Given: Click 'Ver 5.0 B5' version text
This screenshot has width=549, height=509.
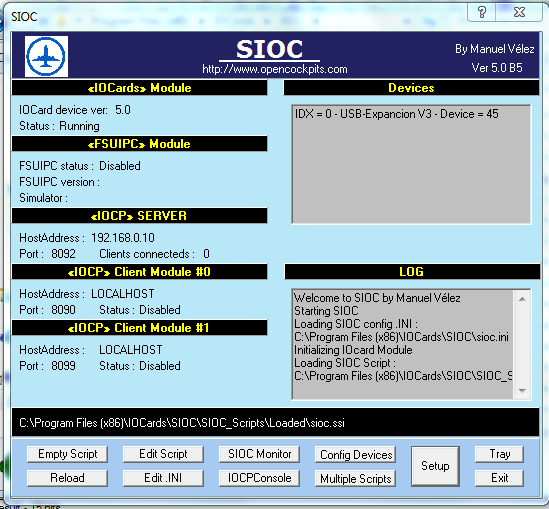Looking at the screenshot, I should 497,68.
